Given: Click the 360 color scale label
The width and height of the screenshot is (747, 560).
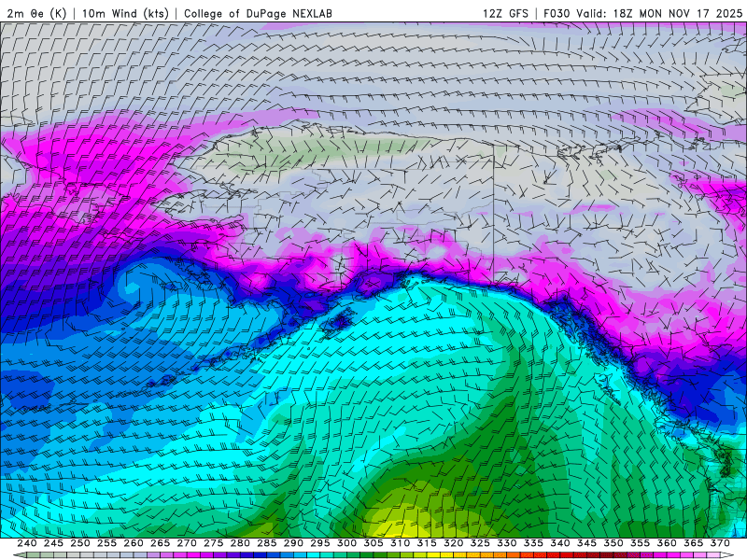Looking at the screenshot, I should 667,543.
